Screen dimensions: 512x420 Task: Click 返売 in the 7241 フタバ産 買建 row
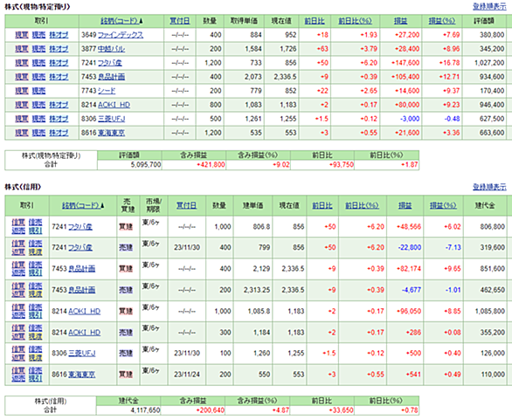(x=18, y=231)
